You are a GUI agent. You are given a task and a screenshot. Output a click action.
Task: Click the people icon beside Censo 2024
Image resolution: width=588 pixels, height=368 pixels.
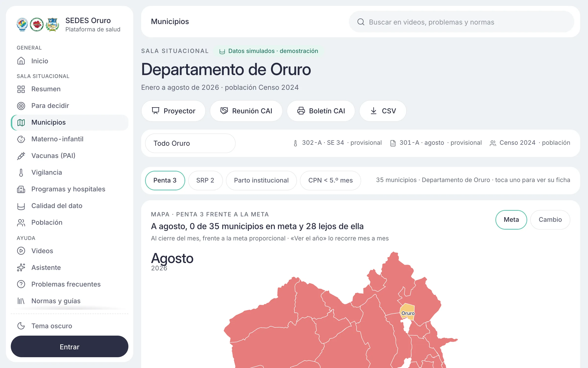click(x=493, y=143)
